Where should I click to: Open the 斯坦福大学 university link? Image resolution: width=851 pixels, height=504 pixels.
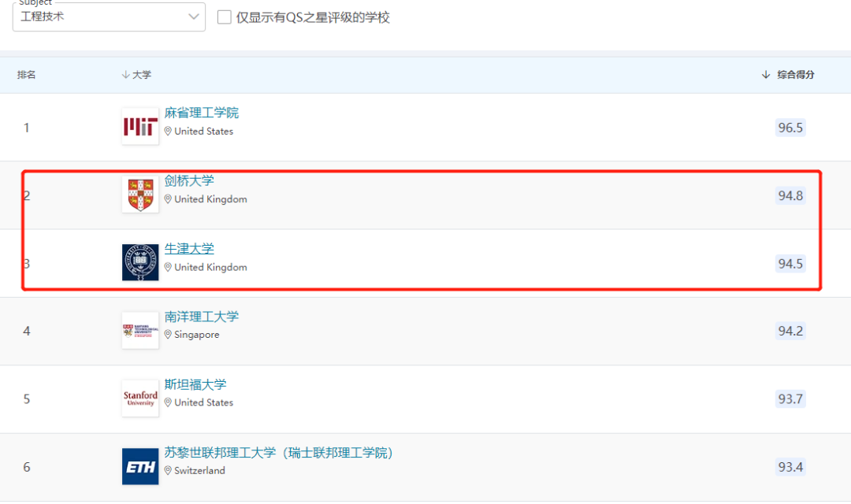pos(195,384)
